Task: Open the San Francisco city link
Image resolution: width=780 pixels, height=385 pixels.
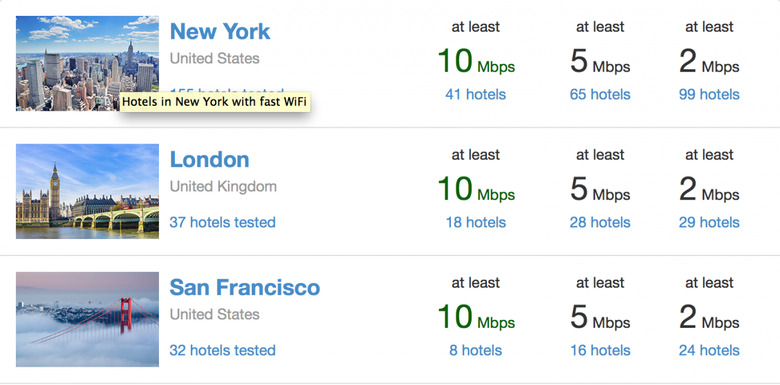Action: [245, 288]
